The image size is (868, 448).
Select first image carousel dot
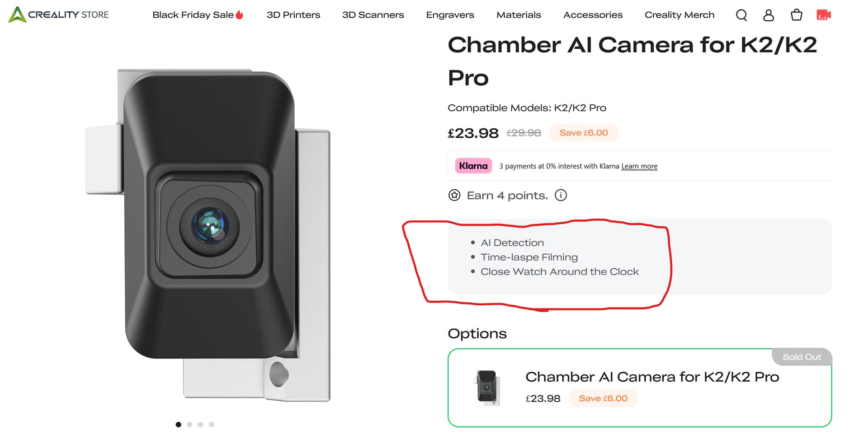click(179, 425)
